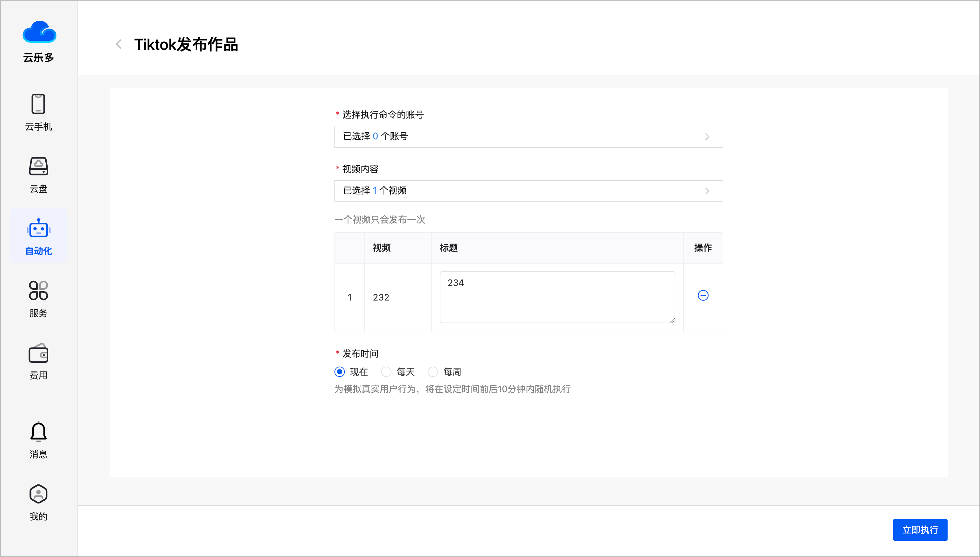The width and height of the screenshot is (980, 557).
Task: Click the hint 一个视频只会发布一次
Action: pos(380,220)
